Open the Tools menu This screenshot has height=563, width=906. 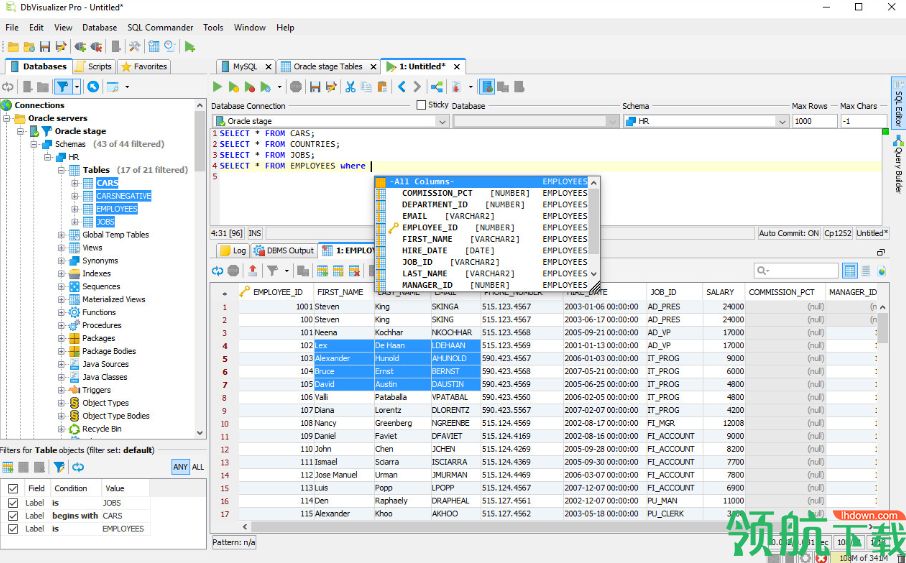point(213,27)
